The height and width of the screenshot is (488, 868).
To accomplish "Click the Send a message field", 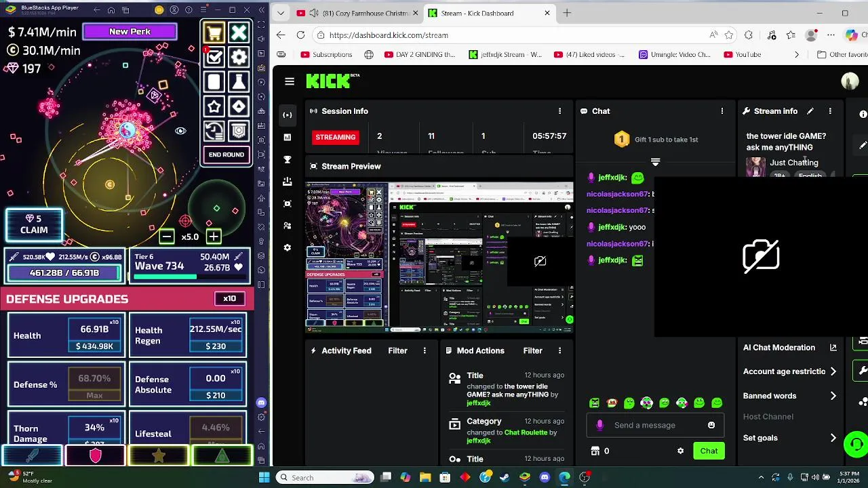I will pyautogui.click(x=656, y=425).
